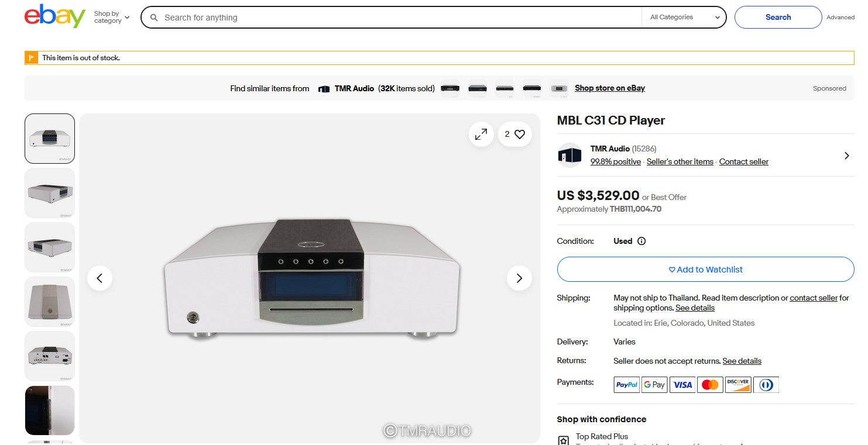
Task: Add the item to Watchlist
Action: point(705,270)
